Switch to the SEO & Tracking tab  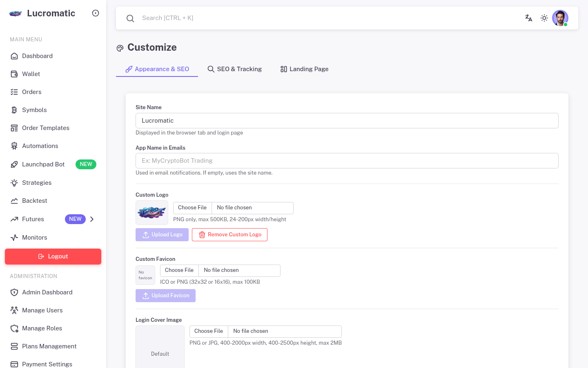point(235,69)
